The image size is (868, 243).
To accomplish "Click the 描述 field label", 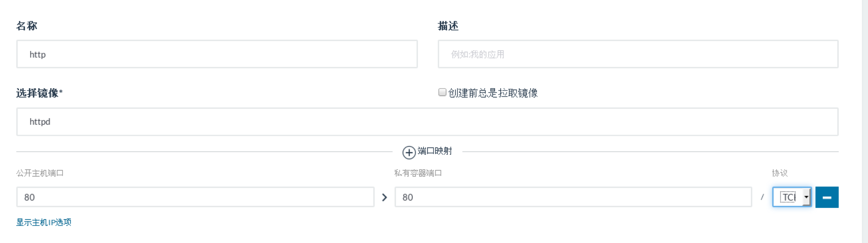I will click(x=448, y=26).
